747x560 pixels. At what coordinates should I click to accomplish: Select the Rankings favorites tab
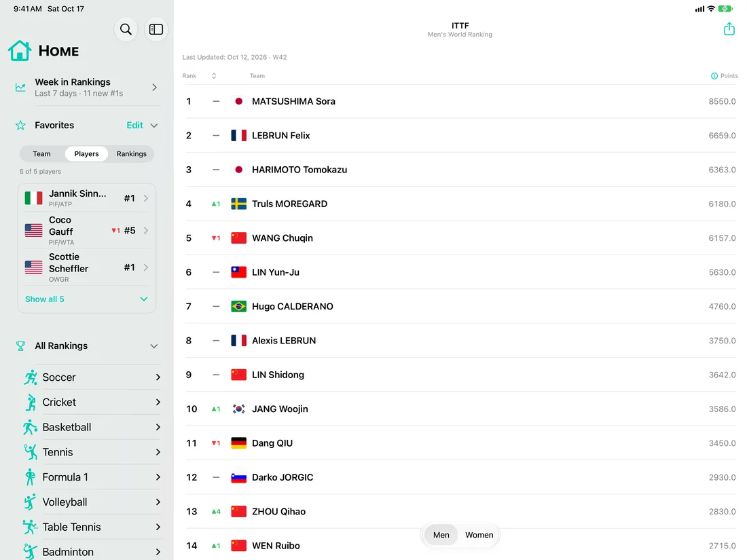click(132, 154)
